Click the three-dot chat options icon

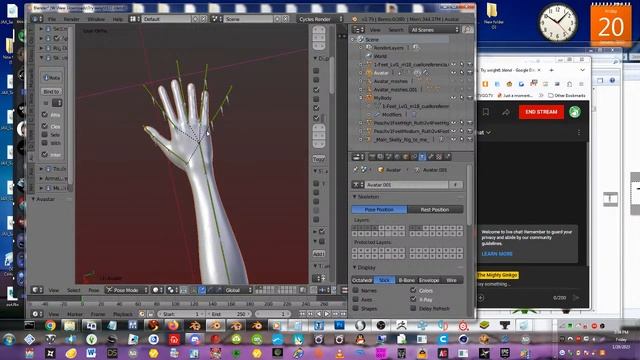click(x=579, y=132)
